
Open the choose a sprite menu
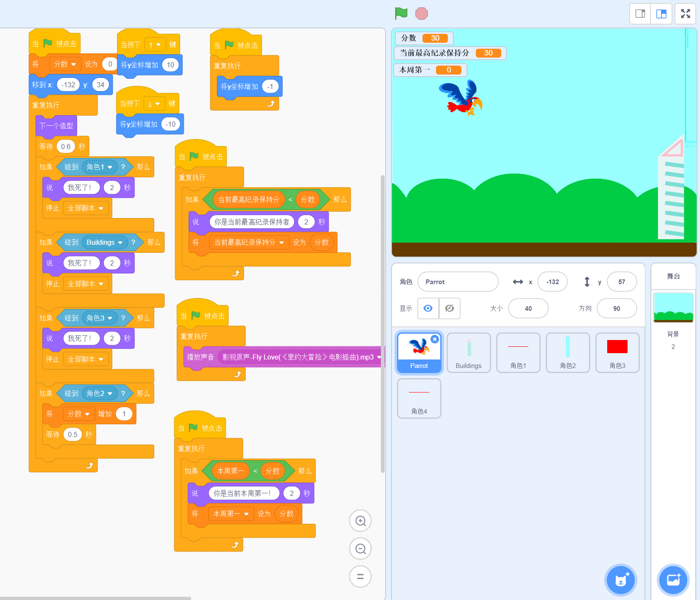click(x=620, y=580)
